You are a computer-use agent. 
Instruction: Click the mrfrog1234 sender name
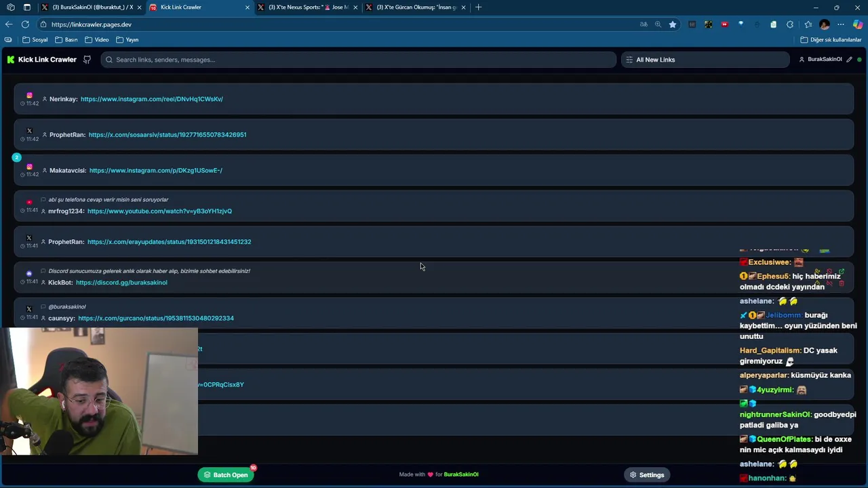(x=66, y=211)
